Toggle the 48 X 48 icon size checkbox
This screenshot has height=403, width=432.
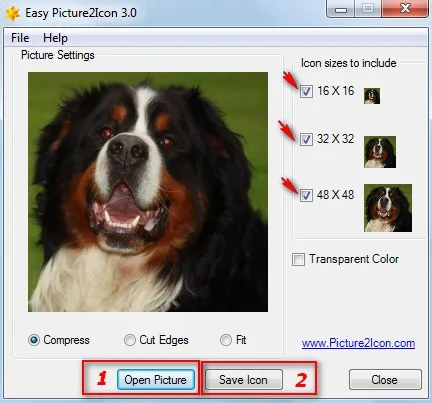pos(306,195)
